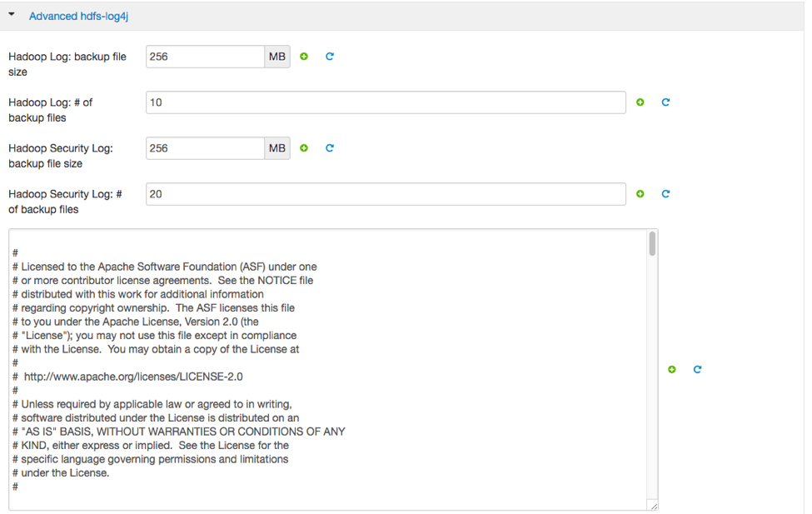The height and width of the screenshot is (514, 812).
Task: Focus the Hadoop Log backup file size field
Action: [205, 57]
